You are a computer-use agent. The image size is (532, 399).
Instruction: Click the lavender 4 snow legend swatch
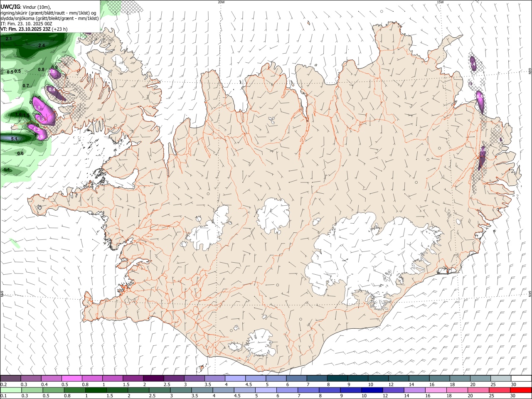coord(235,378)
